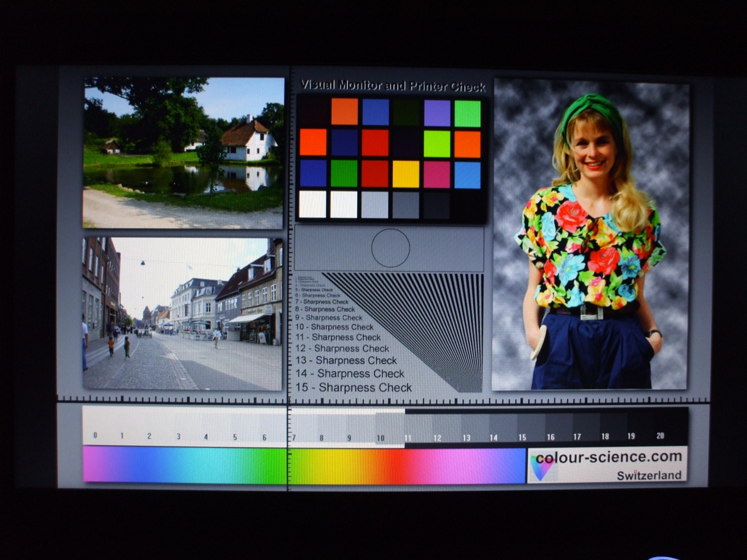Choose the mid gray patch in bottom chart row
747x560 pixels.
[x=406, y=205]
